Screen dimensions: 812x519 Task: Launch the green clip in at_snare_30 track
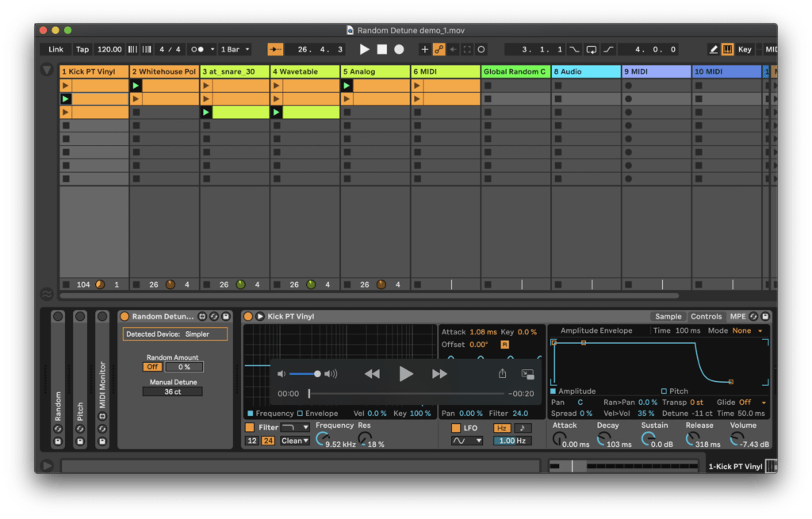[206, 113]
